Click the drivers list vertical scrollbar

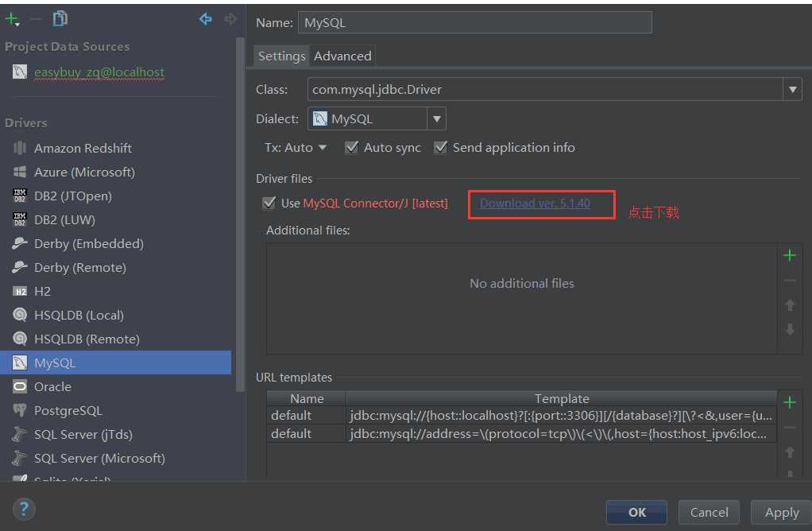(x=240, y=214)
